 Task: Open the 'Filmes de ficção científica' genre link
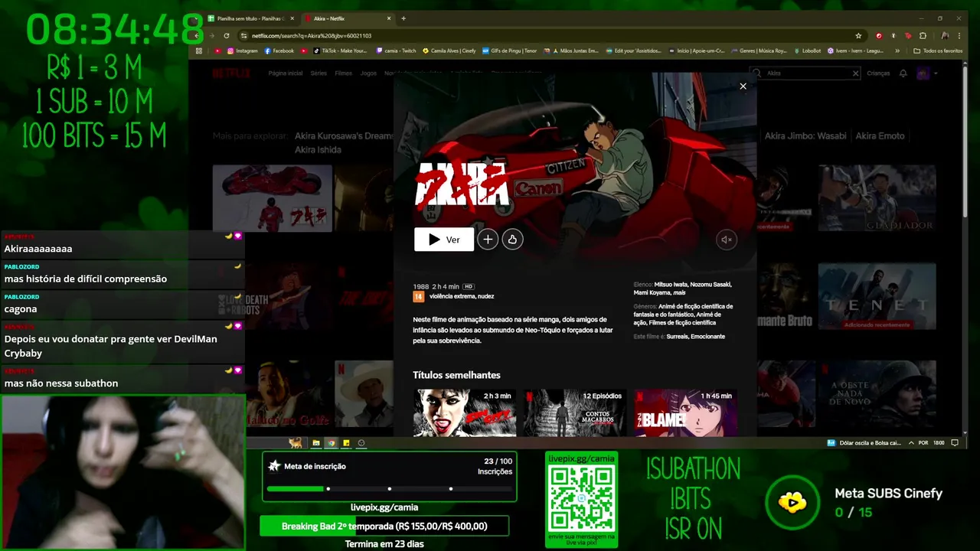[x=682, y=323]
